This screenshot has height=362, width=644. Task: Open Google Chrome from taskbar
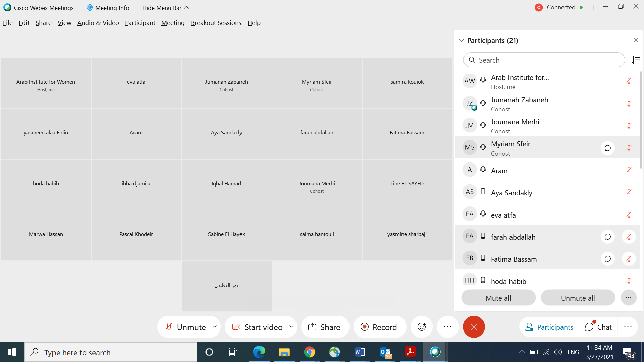tap(309, 352)
